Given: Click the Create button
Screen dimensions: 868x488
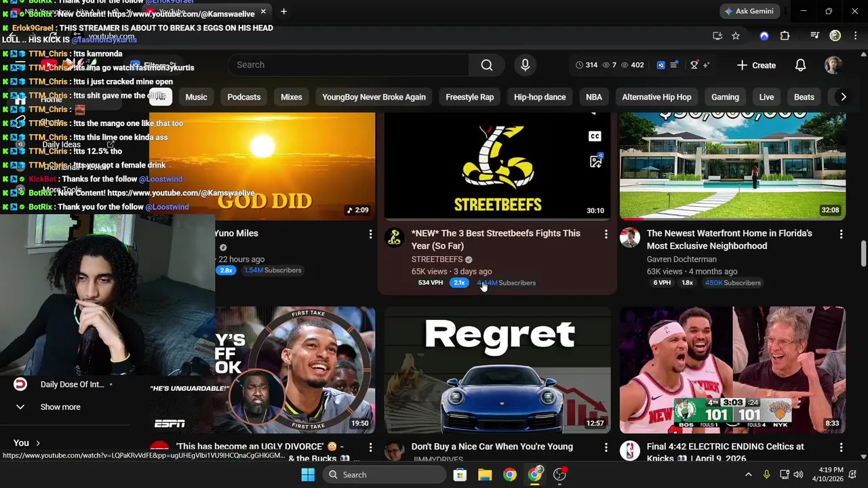Looking at the screenshot, I should tap(756, 65).
